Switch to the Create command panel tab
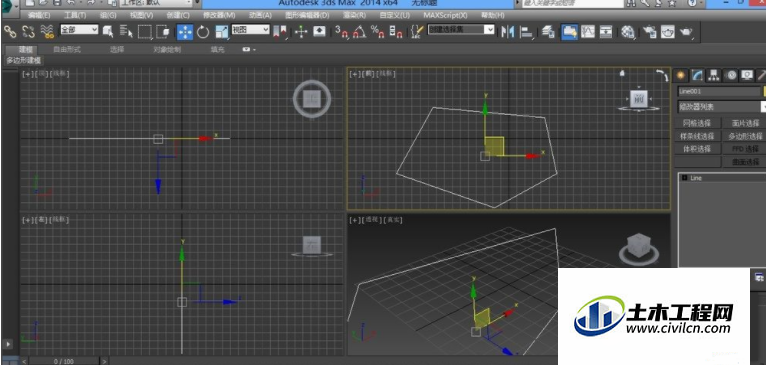 [x=681, y=75]
